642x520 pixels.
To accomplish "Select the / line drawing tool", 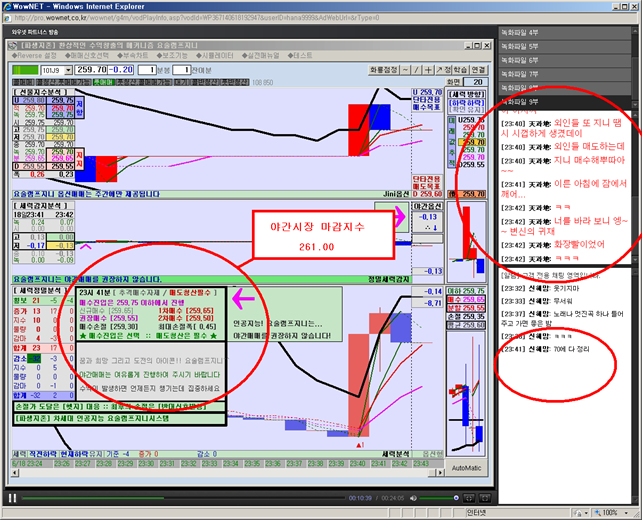I will (416, 70).
